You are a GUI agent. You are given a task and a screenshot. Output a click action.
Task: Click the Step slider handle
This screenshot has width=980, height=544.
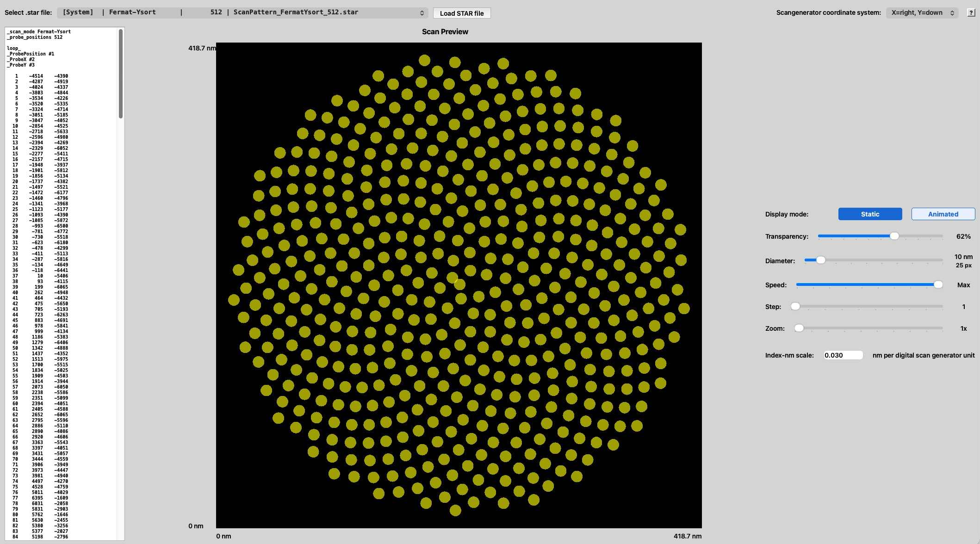pyautogui.click(x=795, y=306)
